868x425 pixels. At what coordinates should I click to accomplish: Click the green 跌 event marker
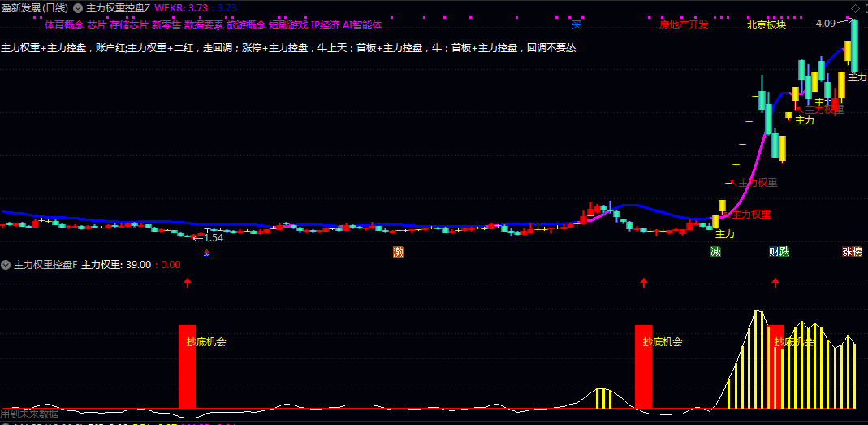click(x=784, y=252)
